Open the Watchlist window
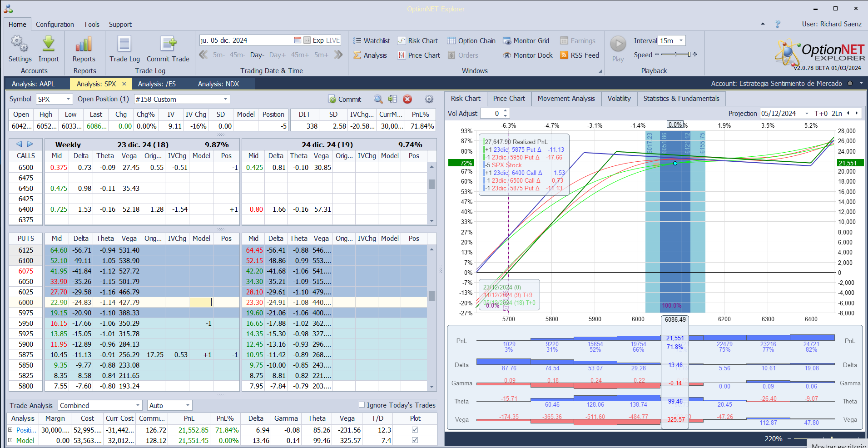This screenshot has width=868, height=448. pos(372,40)
